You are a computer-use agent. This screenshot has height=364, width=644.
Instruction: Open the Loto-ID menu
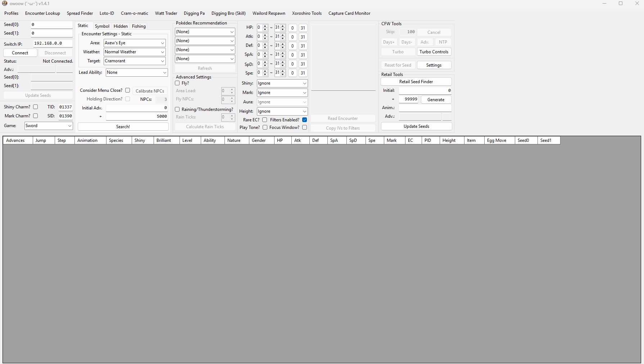point(107,13)
